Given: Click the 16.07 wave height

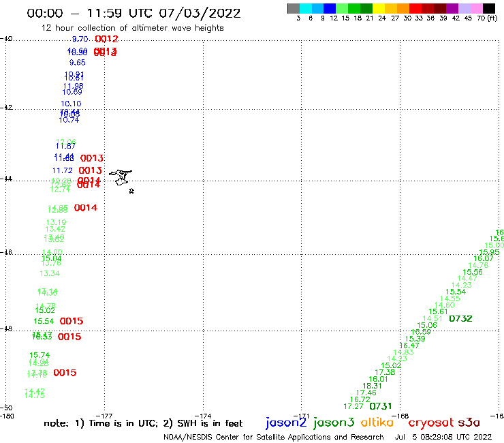Looking at the screenshot, I should (x=484, y=258).
